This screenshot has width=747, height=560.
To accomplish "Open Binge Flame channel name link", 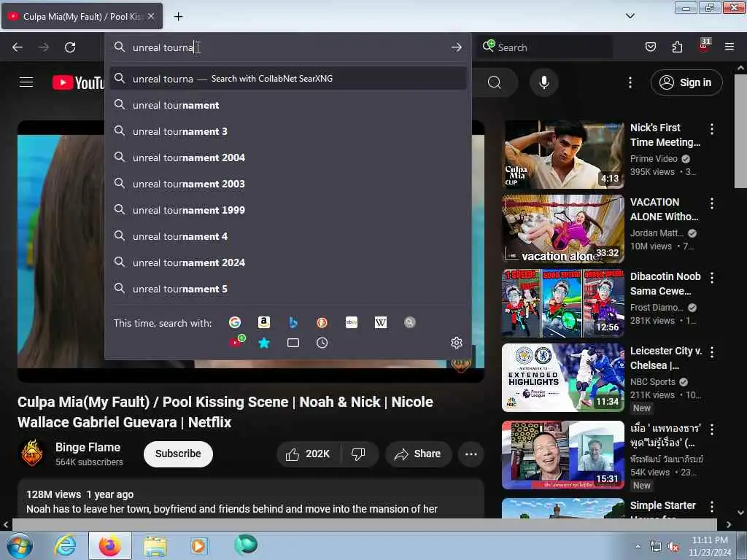I will [88, 447].
